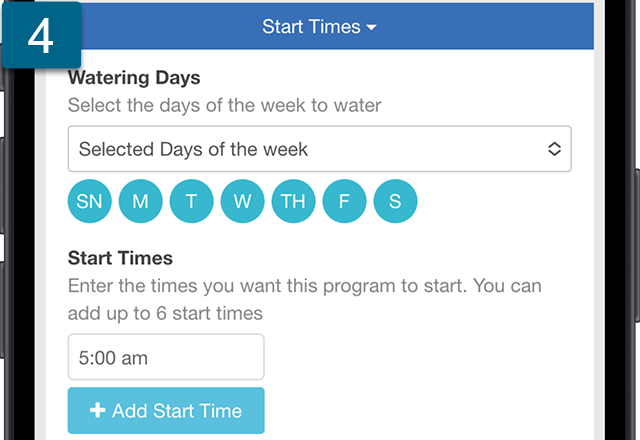The height and width of the screenshot is (440, 640).
Task: Click the bold Start Times section label
Action: point(120,258)
